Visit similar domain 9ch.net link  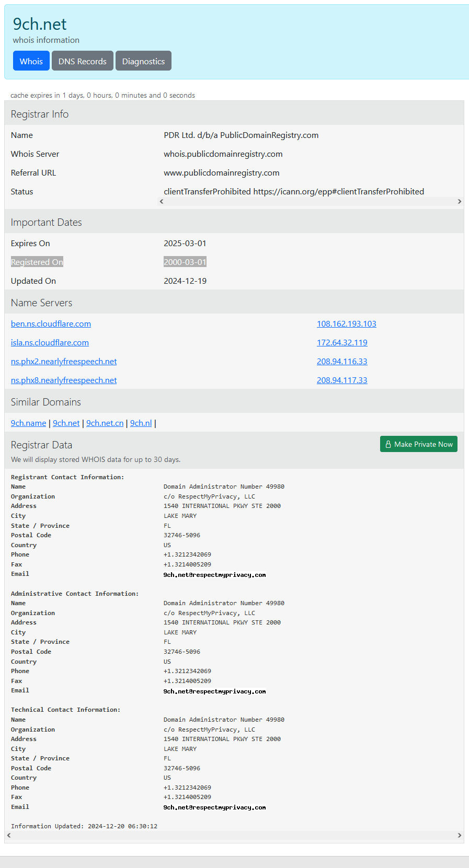tap(66, 423)
